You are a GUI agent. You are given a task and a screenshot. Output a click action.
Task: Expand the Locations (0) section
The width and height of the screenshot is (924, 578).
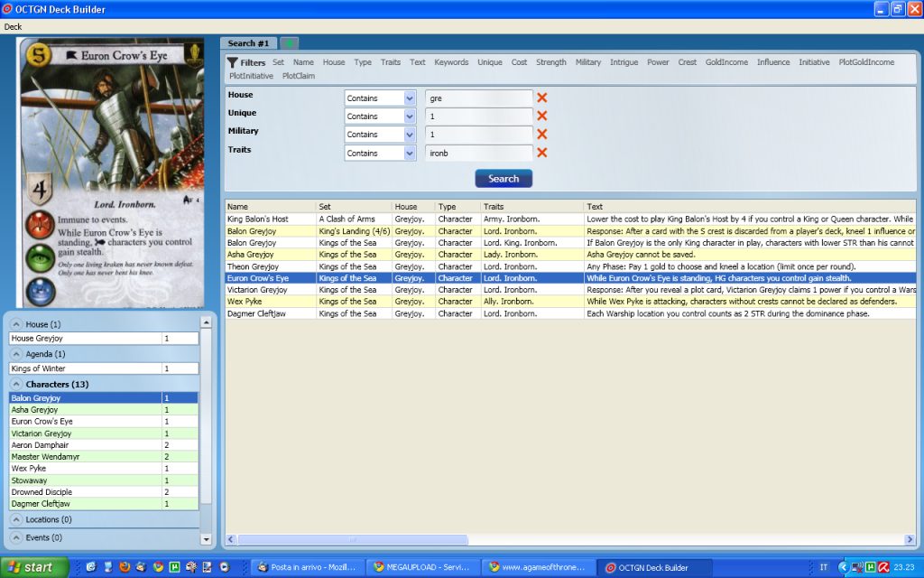tap(15, 520)
